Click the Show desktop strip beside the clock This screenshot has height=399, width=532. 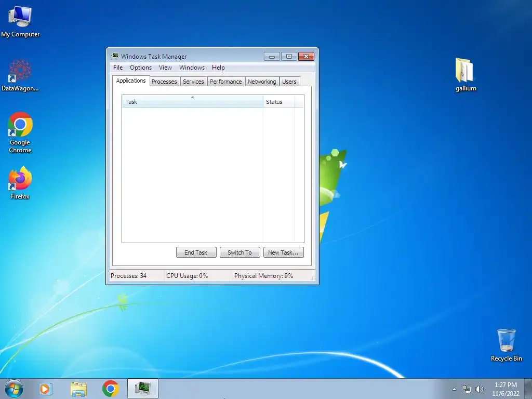[x=528, y=389]
